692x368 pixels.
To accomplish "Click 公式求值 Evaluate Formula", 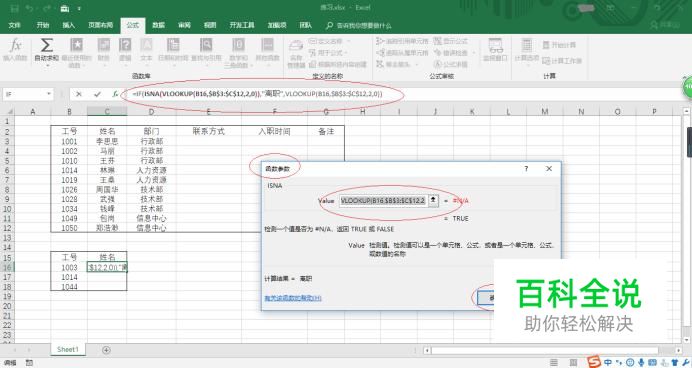I will point(451,64).
